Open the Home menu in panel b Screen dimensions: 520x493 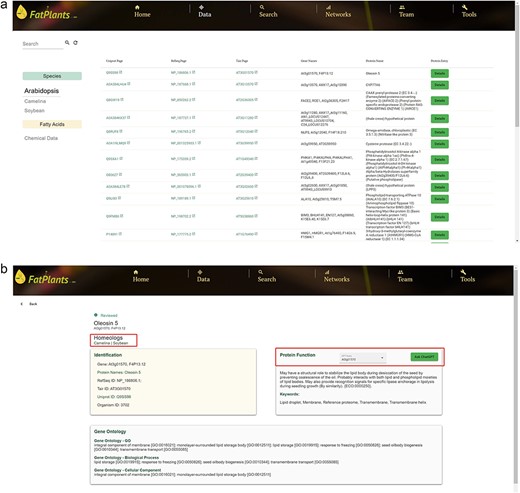point(141,276)
